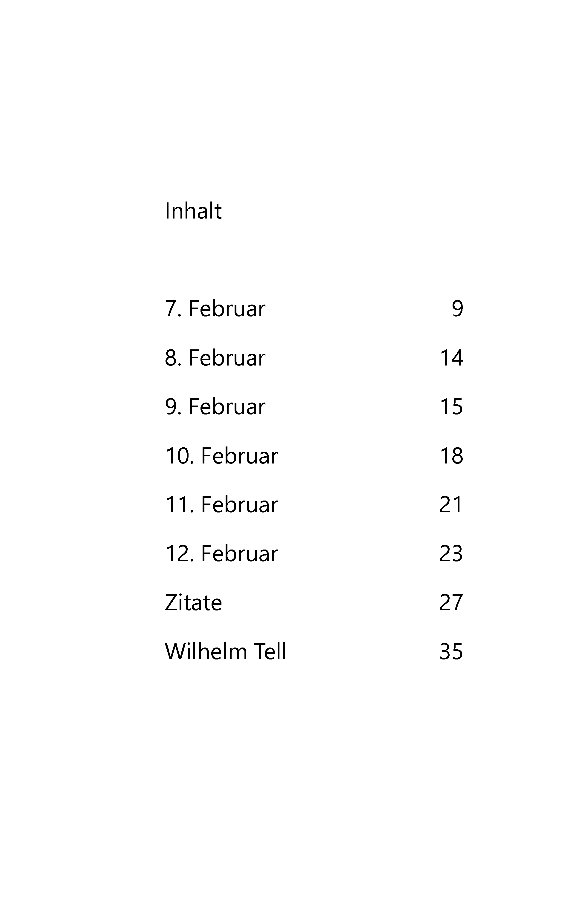The image size is (587, 924).
Task: Open the 9. Februar chapter entry
Action: click(215, 407)
